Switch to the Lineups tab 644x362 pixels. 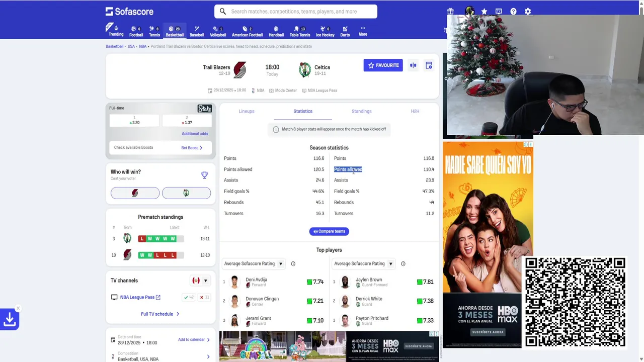(x=247, y=111)
